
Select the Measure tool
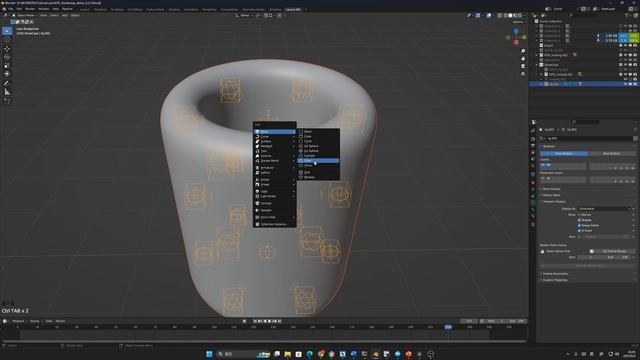(x=7, y=92)
